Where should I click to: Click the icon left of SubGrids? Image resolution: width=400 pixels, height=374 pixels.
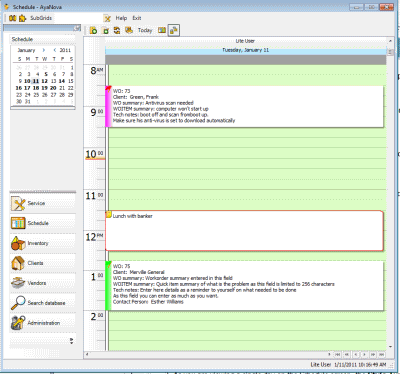click(22, 18)
